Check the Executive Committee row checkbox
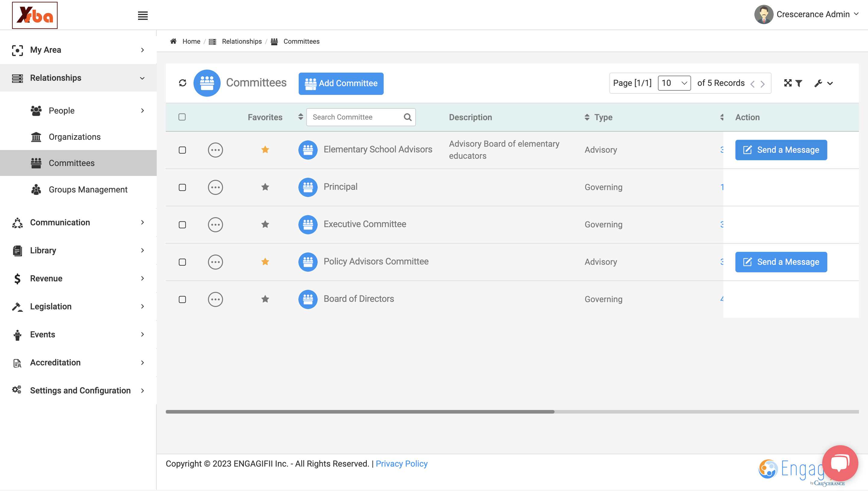This screenshot has height=491, width=868. pos(182,225)
